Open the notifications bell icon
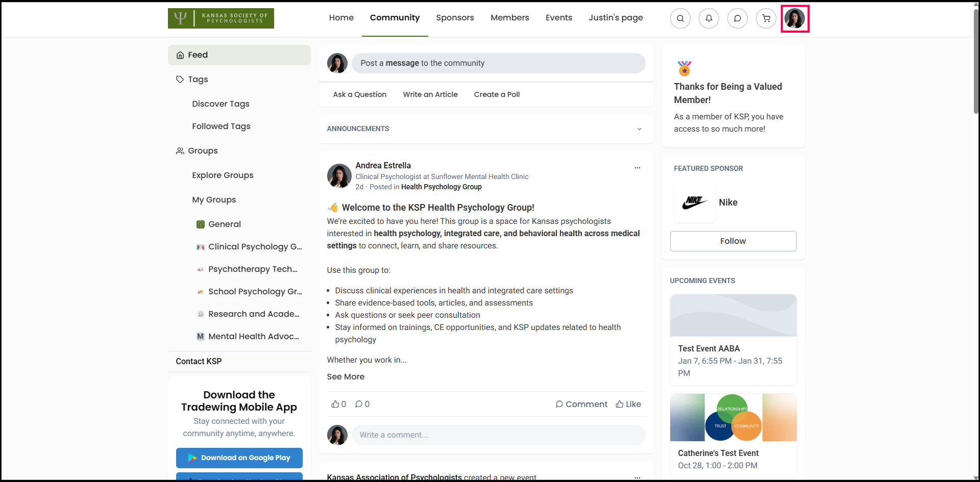 [708, 18]
